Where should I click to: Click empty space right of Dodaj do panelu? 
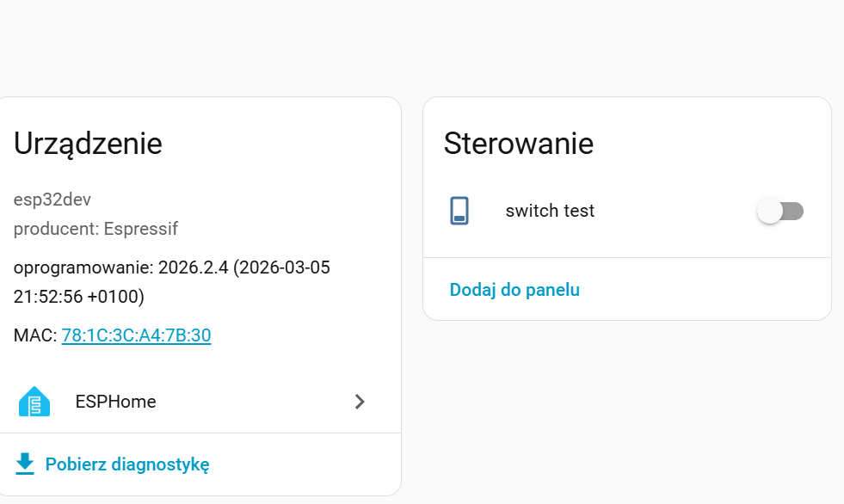click(705, 290)
